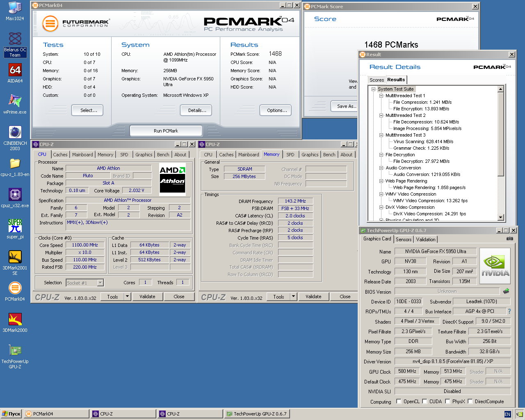The width and height of the screenshot is (525, 420).
Task: Open Tools dropdown arrow in Memory tab window
Action: coord(293,297)
